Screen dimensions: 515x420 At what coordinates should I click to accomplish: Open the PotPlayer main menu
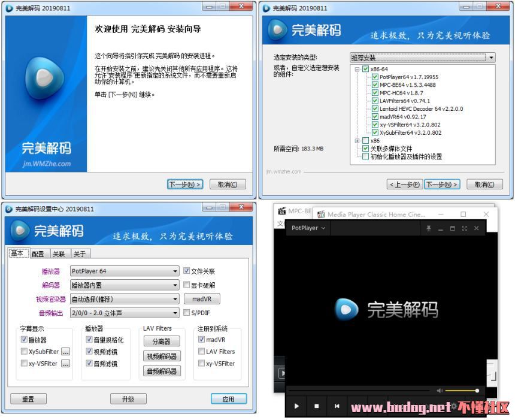(308, 228)
